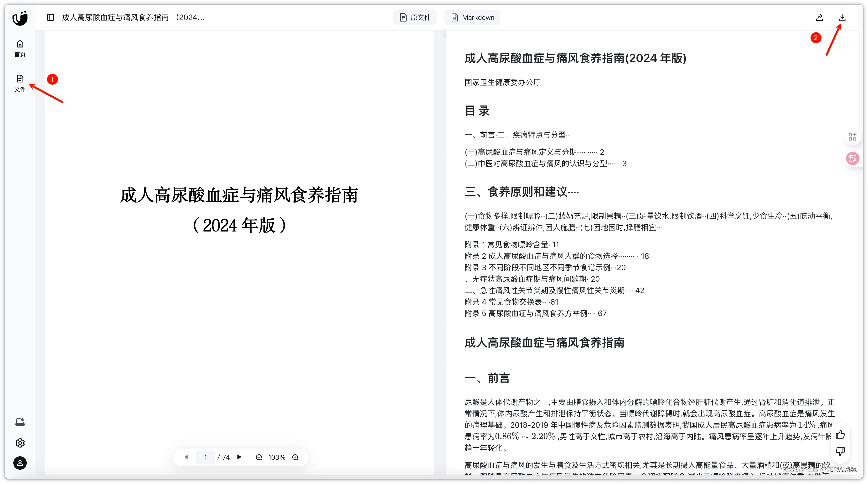Go to next PDF page
Image resolution: width=868 pixels, height=484 pixels.
pos(239,457)
